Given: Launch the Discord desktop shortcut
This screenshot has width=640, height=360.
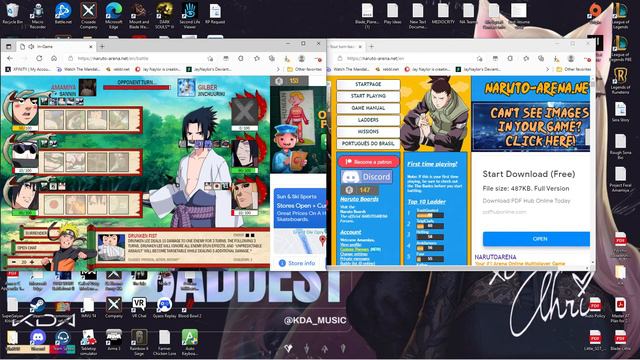Looking at the screenshot, I should pos(38,340).
